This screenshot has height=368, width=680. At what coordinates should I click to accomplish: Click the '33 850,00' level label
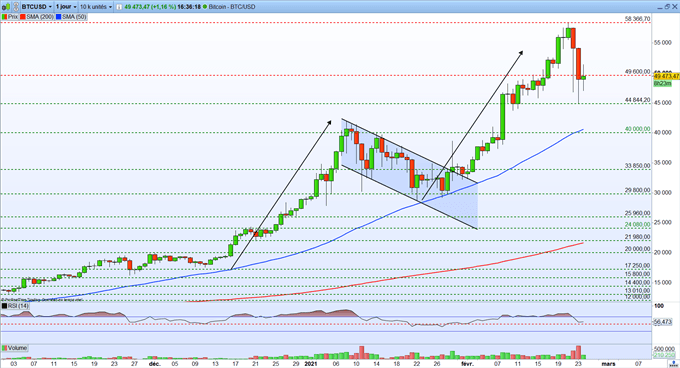[x=638, y=166]
